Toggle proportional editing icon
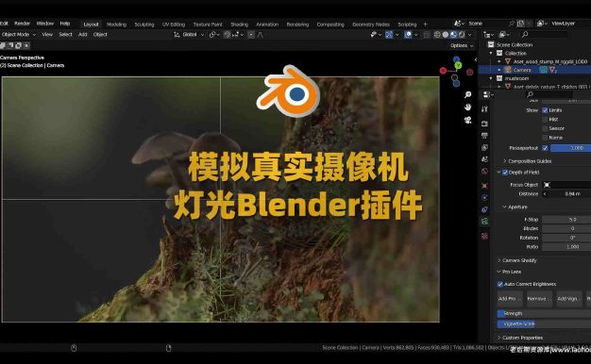This screenshot has width=591, height=364. click(251, 35)
